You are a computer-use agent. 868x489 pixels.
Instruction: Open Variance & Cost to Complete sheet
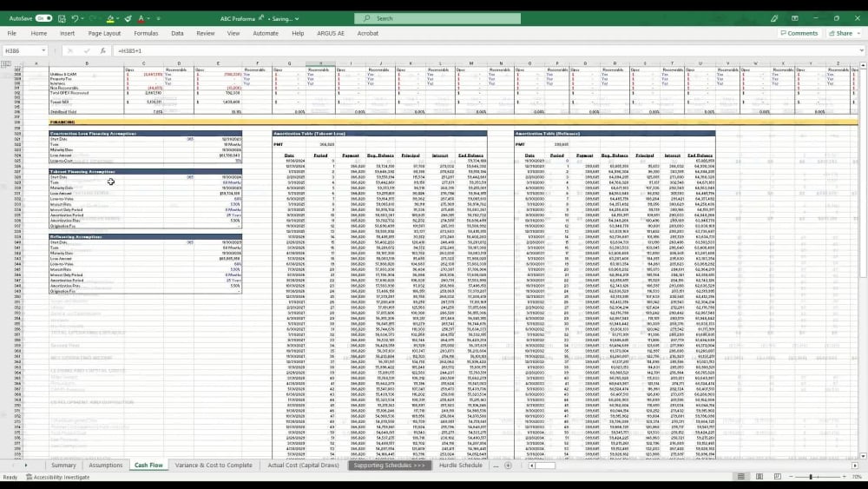click(214, 466)
